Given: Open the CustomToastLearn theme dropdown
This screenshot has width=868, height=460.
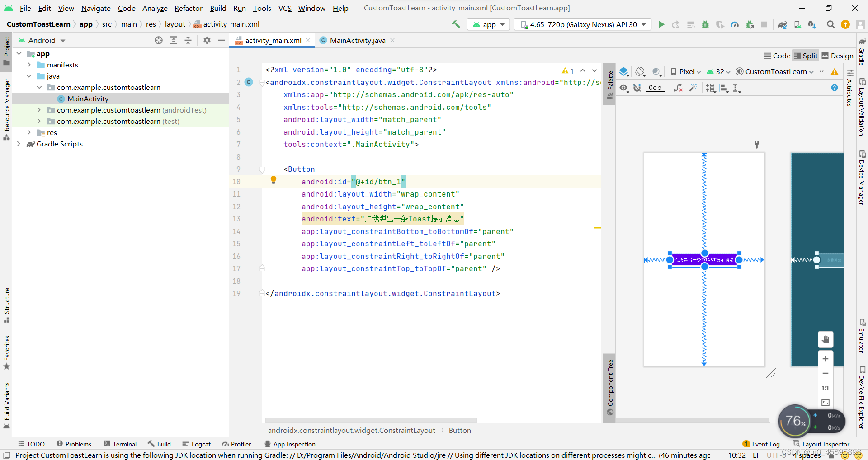Looking at the screenshot, I should [775, 71].
